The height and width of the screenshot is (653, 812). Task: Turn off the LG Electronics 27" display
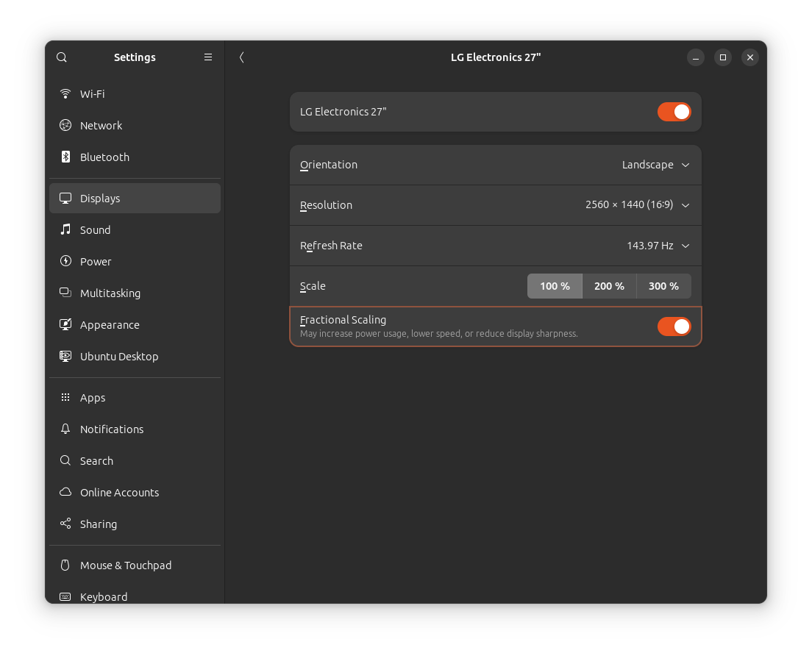click(674, 112)
